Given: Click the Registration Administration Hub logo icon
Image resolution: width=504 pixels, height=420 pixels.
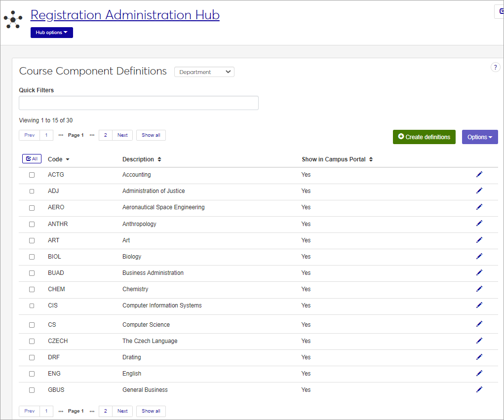Looking at the screenshot, I should (x=13, y=20).
